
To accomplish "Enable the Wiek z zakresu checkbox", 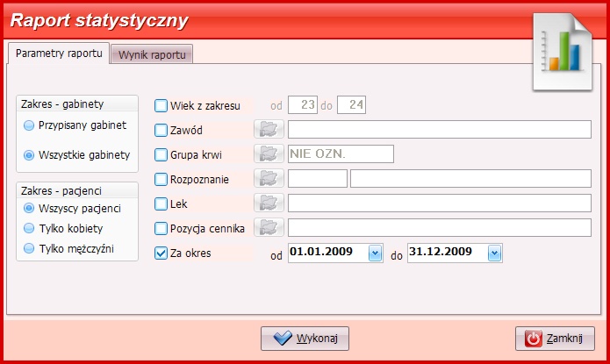I will 161,105.
